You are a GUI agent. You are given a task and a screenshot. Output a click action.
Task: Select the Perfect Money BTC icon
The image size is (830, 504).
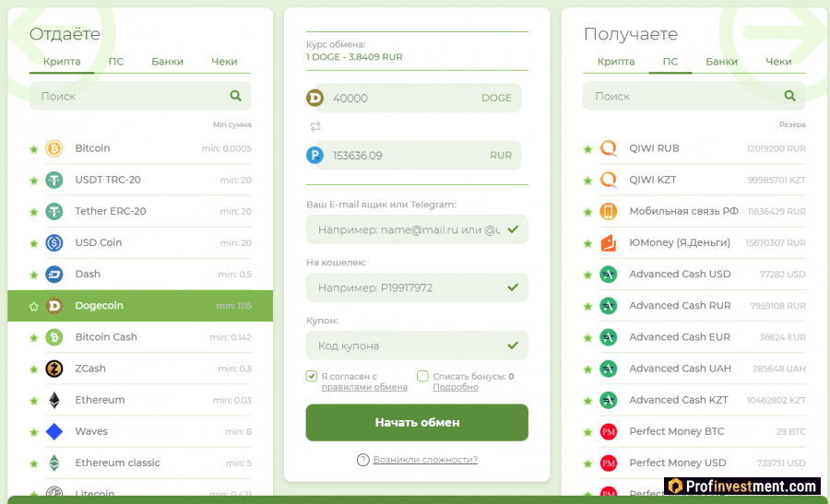click(609, 432)
